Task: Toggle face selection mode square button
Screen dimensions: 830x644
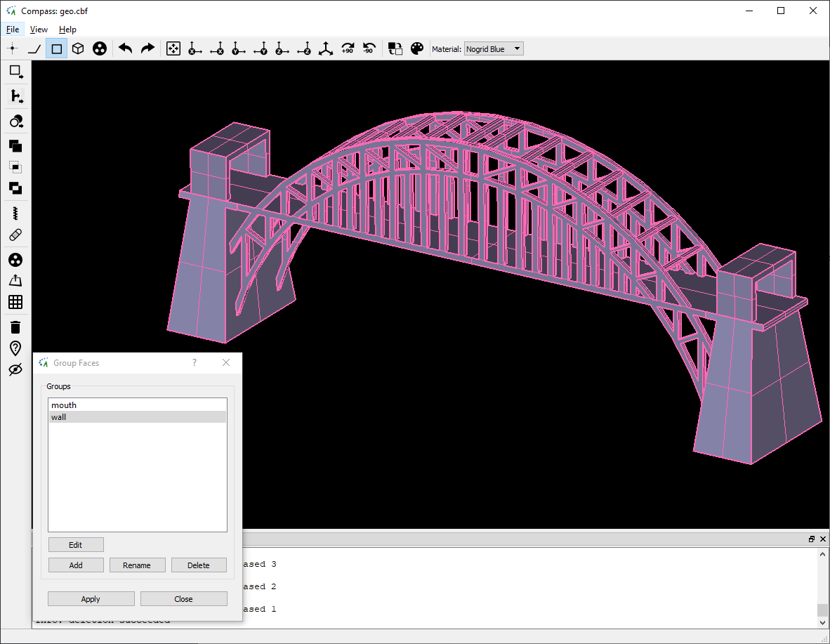Action: 57,48
